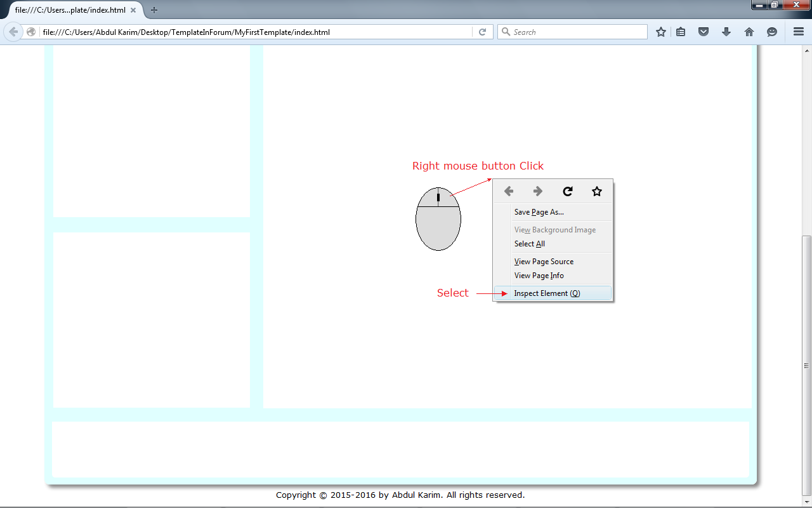Go to the Home page icon
Screen dimensions: 812x508
[x=749, y=32]
